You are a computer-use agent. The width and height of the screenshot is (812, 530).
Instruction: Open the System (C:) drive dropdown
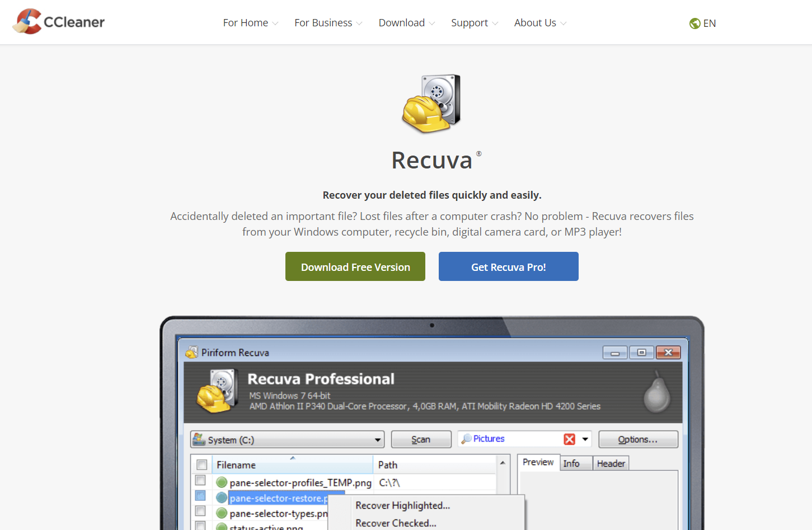coord(287,440)
